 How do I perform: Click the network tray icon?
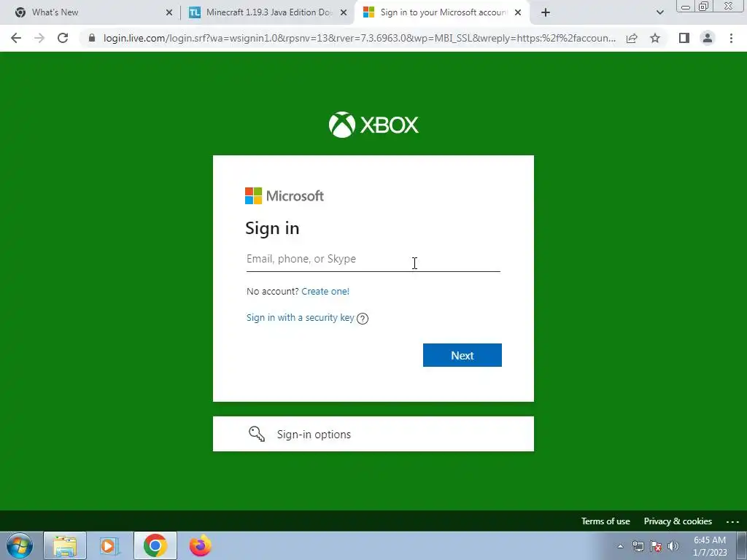pos(638,546)
